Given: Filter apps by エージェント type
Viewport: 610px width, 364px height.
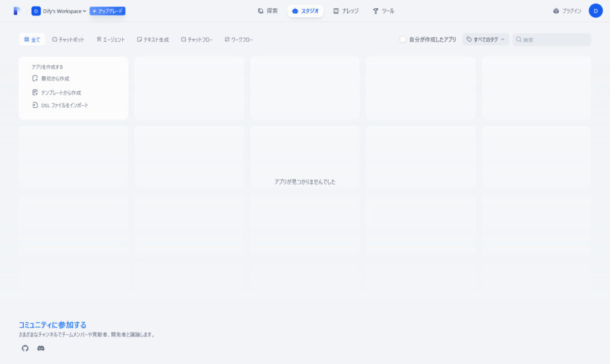Looking at the screenshot, I should click(110, 39).
